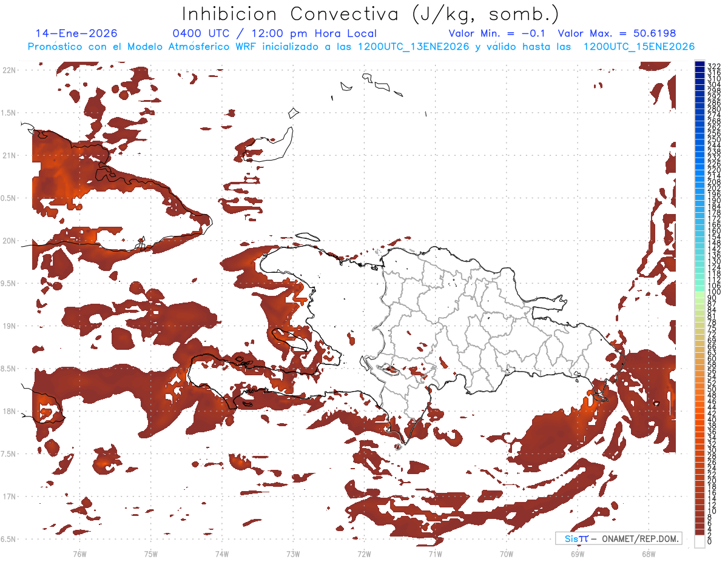728x562 pixels.
Task: Click the time "0400 UTC / 12:00 pm Hora Local"
Action: pyautogui.click(x=275, y=34)
